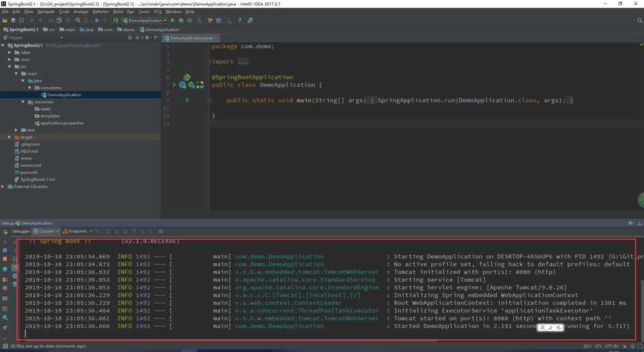Viewport: 644px width, 352px height.
Task: Run DemoApplication with the green play button
Action: tap(173, 20)
